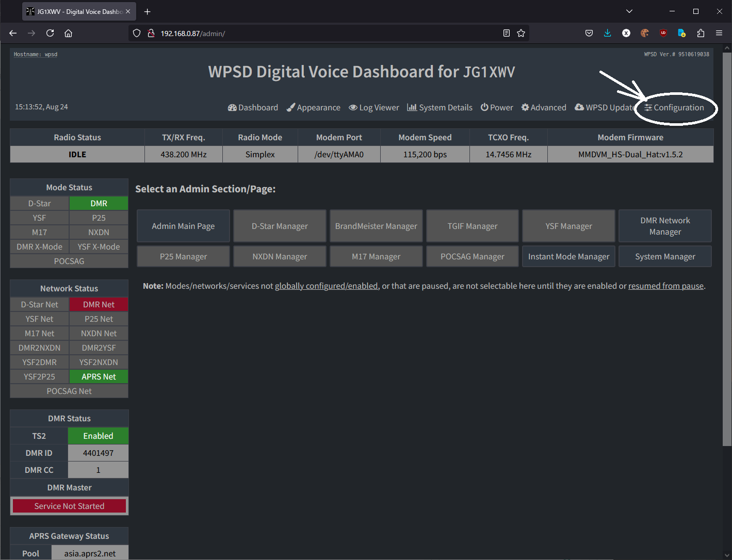Go back to the previous page
732x560 pixels.
[13, 33]
